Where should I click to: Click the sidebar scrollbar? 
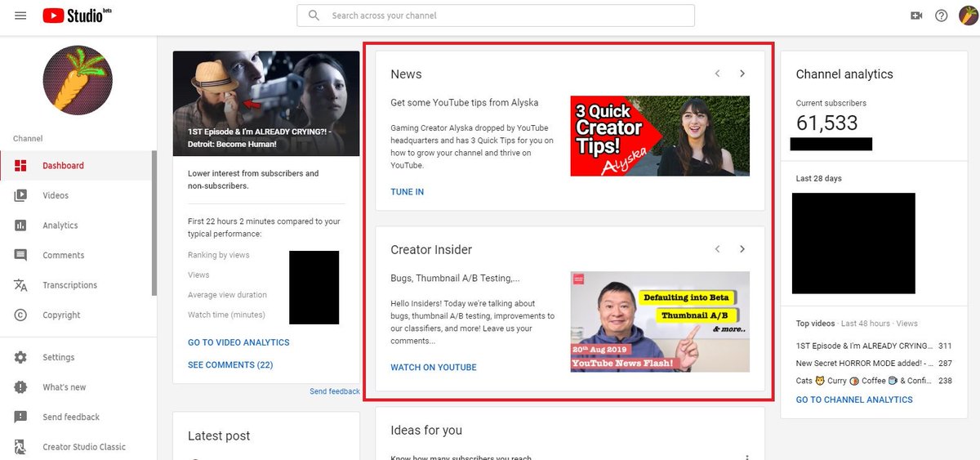coord(154,223)
